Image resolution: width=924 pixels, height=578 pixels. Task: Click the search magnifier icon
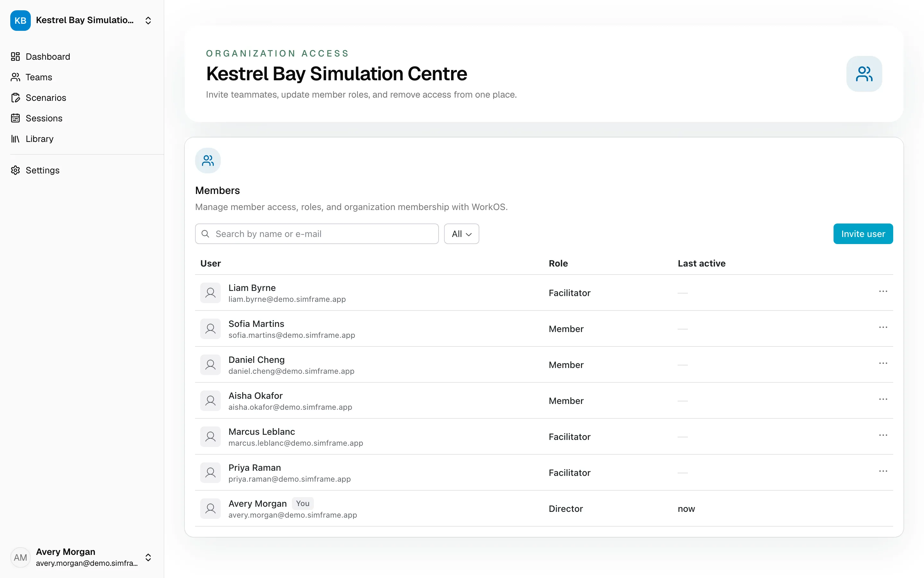[205, 233]
